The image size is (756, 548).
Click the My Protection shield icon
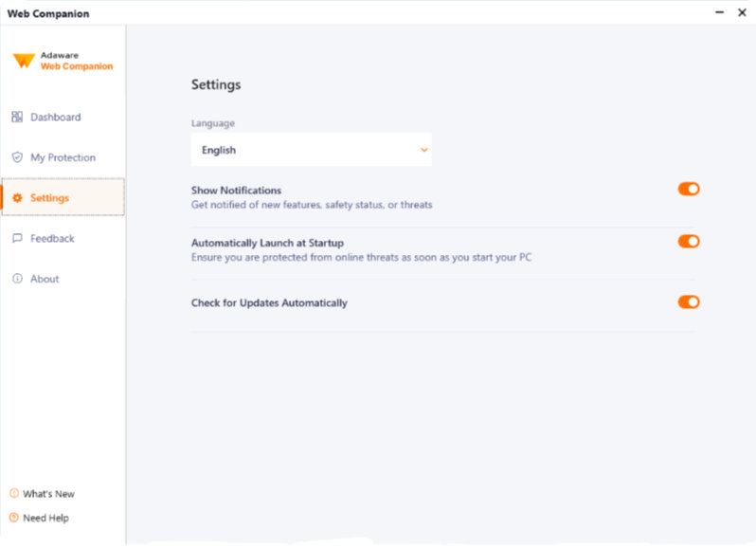coord(17,157)
